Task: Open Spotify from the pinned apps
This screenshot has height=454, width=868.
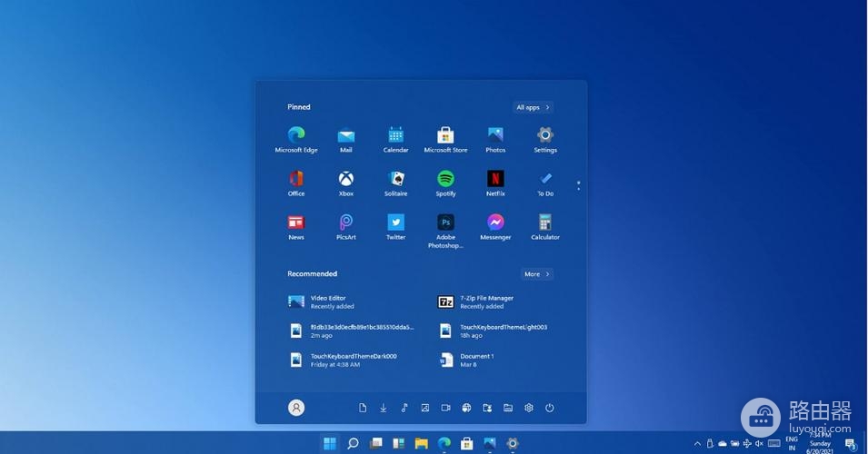Action: point(445,179)
